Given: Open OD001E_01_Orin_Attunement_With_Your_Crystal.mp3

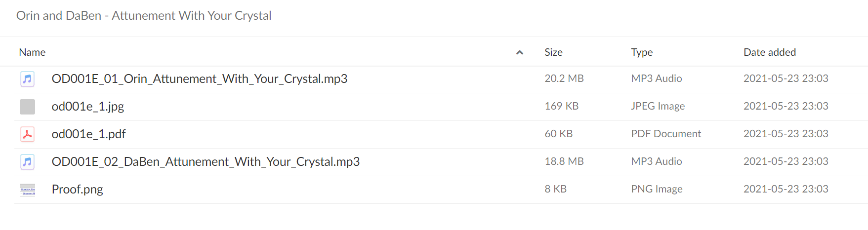Looking at the screenshot, I should coord(200,79).
